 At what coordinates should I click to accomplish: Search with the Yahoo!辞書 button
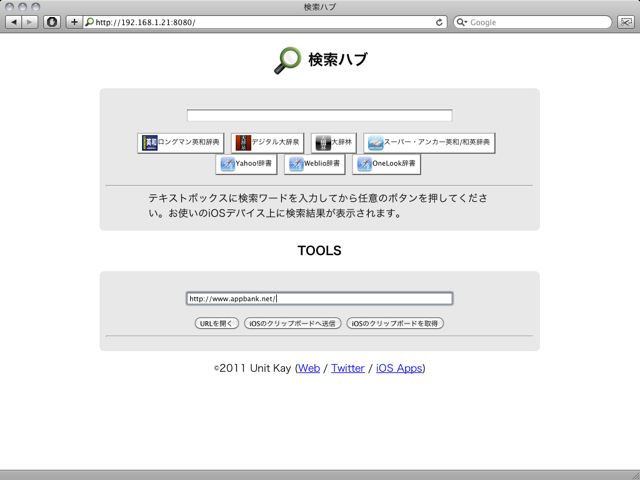pyautogui.click(x=246, y=164)
